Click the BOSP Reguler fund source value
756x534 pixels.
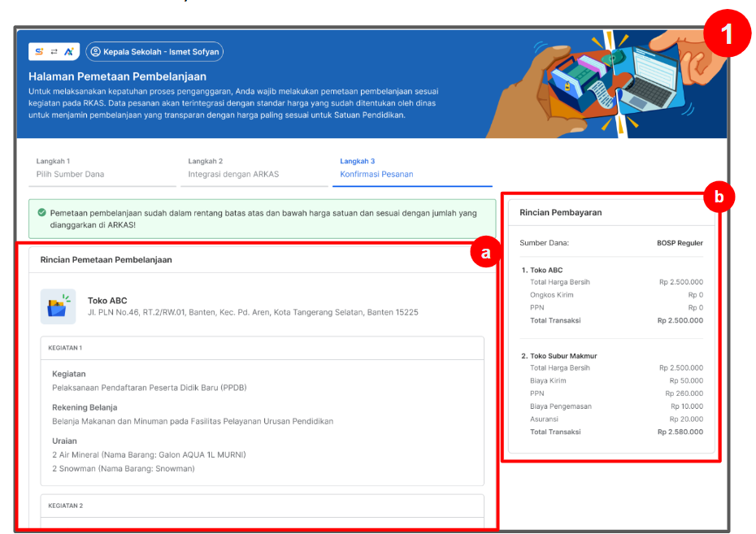pos(680,243)
